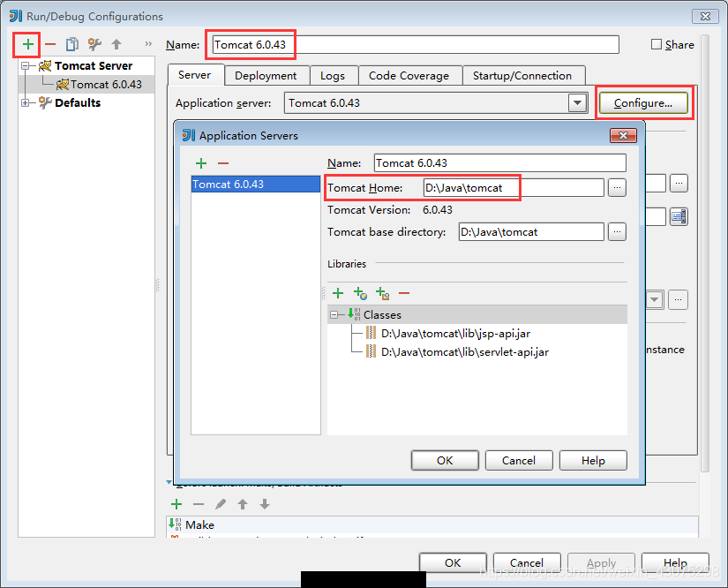Remove before-launch task minus icon
The width and height of the screenshot is (728, 588).
(x=199, y=504)
